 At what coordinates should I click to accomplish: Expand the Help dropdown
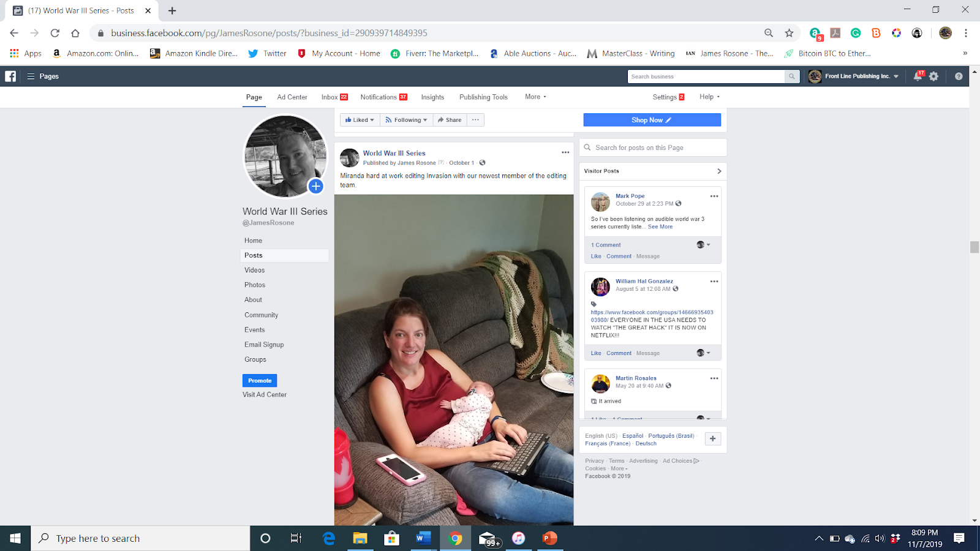tap(710, 97)
